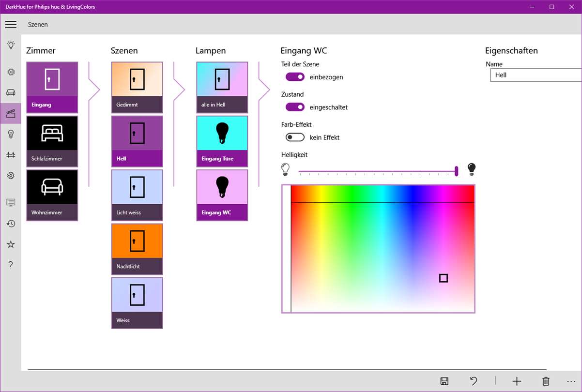Click the Helligkeit brightness slider track

pos(378,171)
